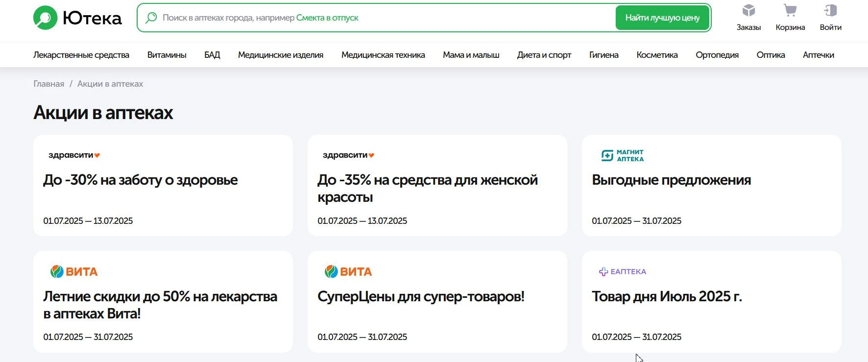Open Медицинская техника category
The width and height of the screenshot is (868, 362).
pos(383,55)
